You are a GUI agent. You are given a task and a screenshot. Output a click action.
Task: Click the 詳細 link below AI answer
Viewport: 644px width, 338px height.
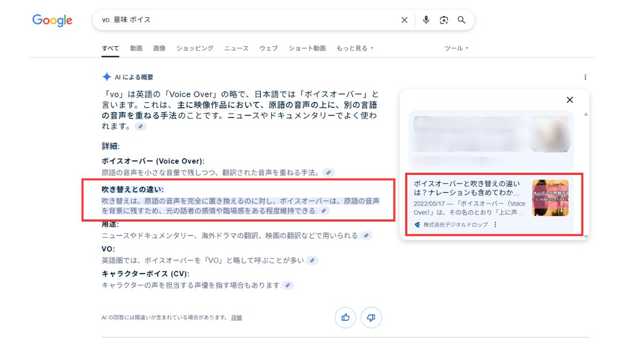tap(237, 318)
